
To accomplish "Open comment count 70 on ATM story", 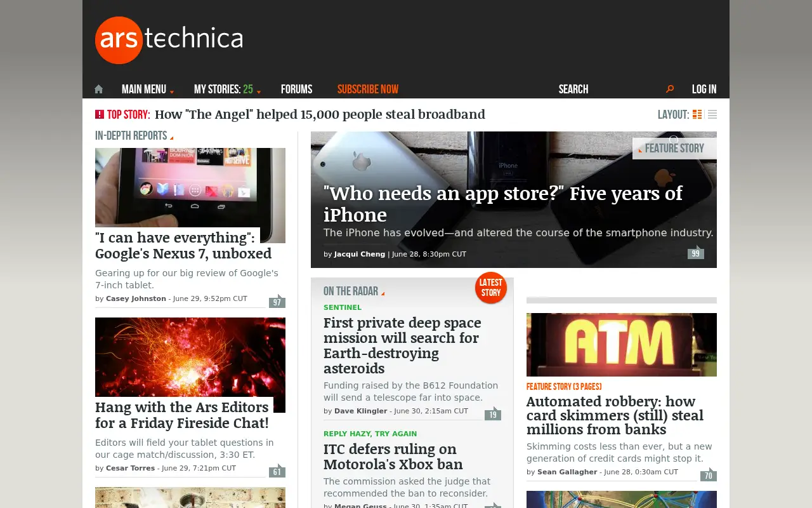I will tap(709, 474).
